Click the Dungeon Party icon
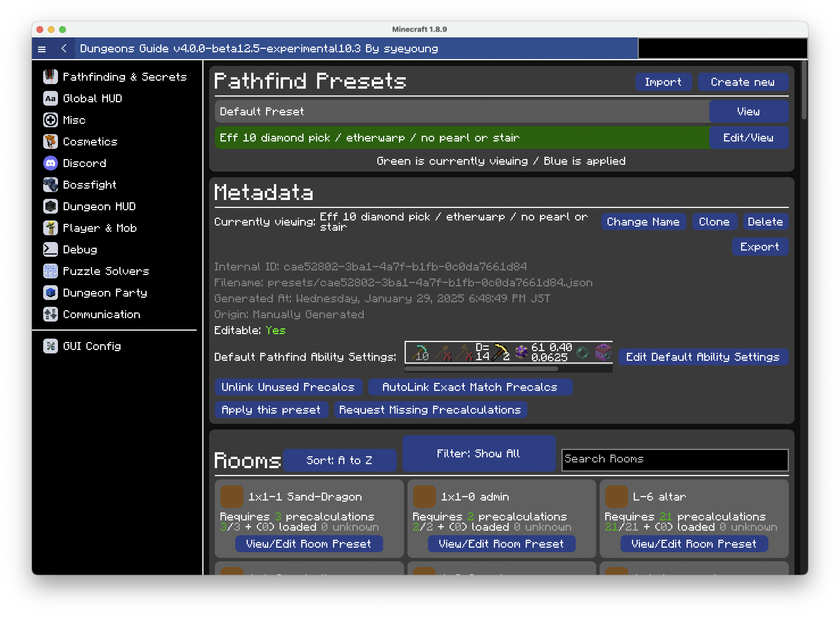Screen dimensions: 840x617 (51, 293)
